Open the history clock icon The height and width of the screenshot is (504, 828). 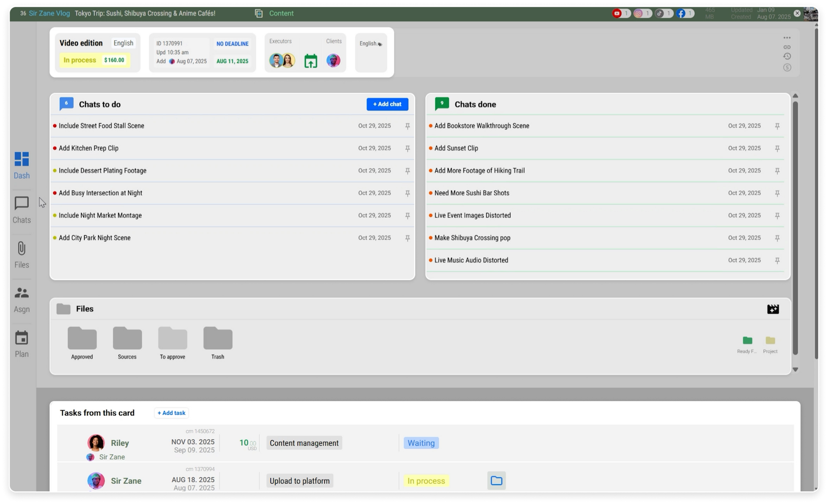coord(787,56)
